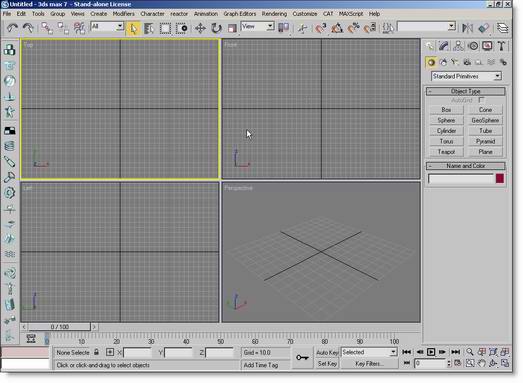523x383 pixels.
Task: Switch to the Hierarchy panel tab
Action: (458, 46)
